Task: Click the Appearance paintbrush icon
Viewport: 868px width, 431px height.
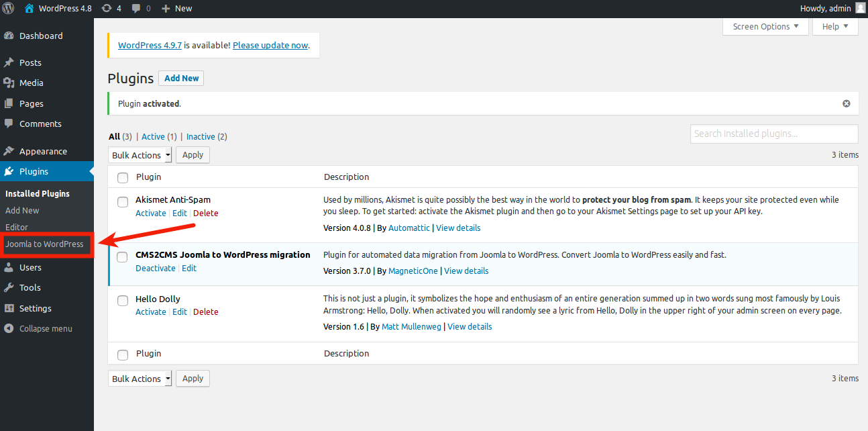Action: click(x=9, y=151)
